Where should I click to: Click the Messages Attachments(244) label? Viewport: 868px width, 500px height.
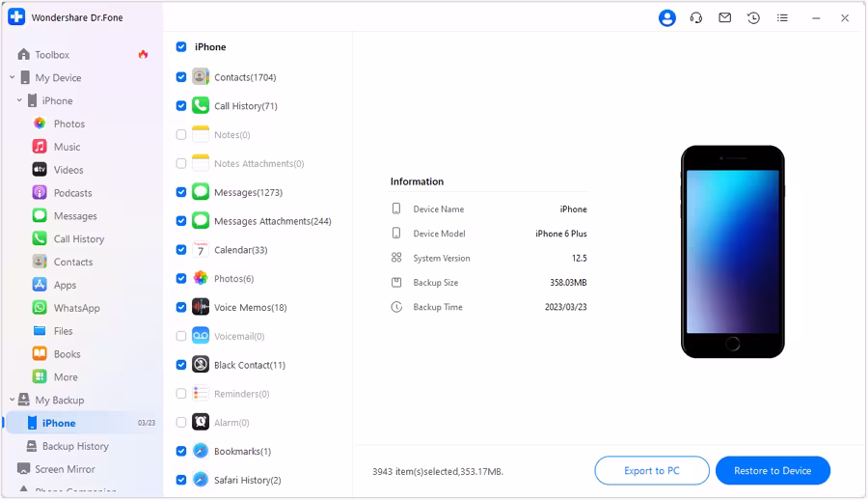point(272,221)
